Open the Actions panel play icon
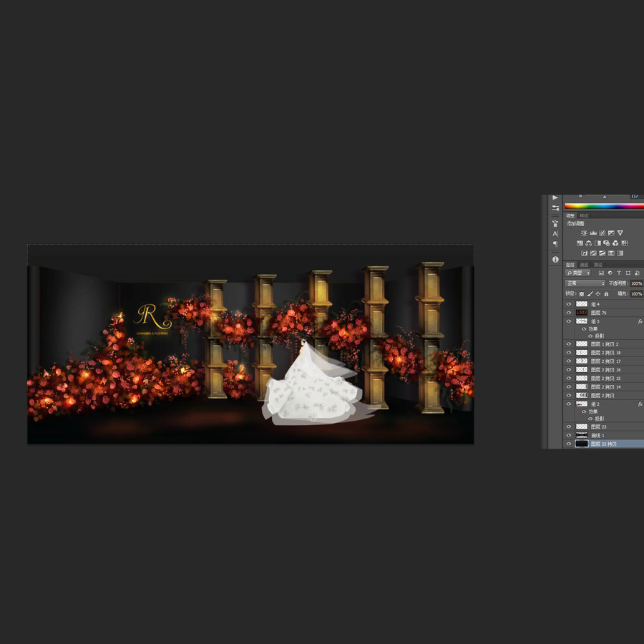 [x=555, y=197]
